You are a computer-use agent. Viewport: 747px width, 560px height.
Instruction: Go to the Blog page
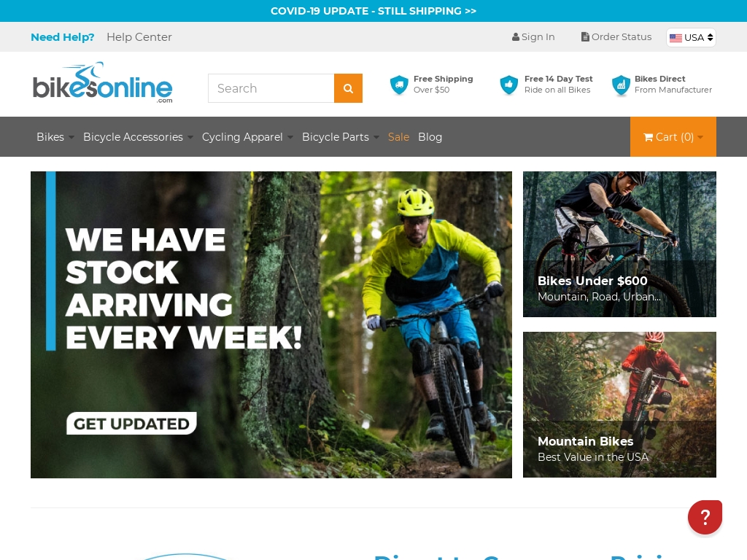pos(430,137)
